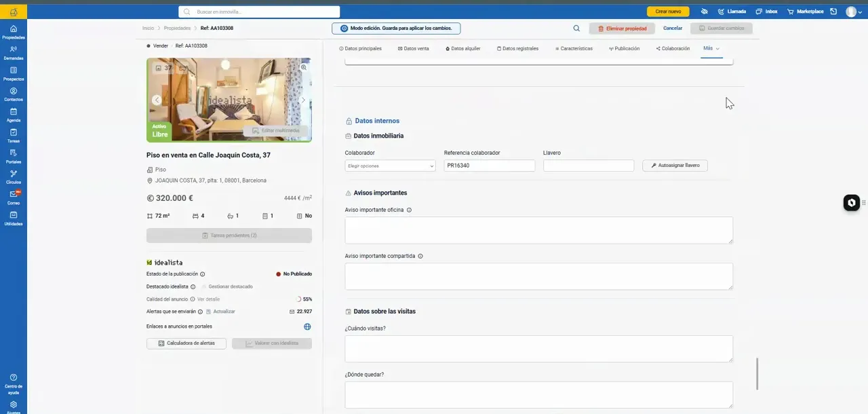868x414 pixels.
Task: Click the Cancelar link
Action: (673, 29)
